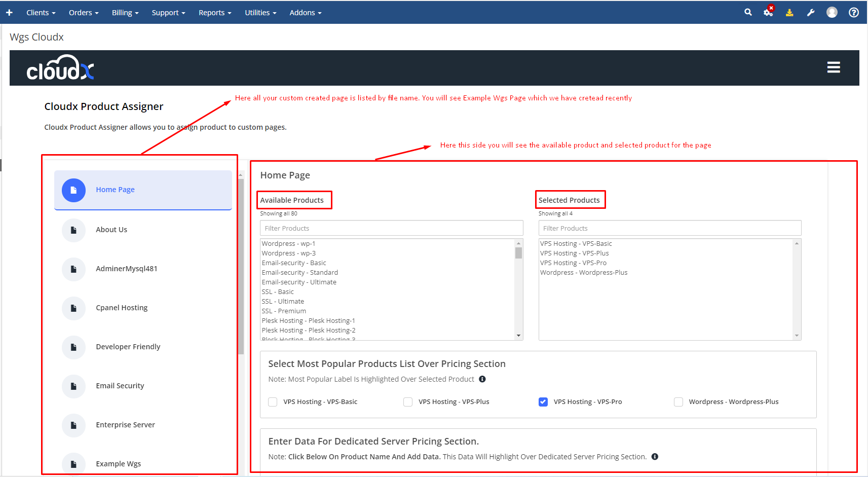The width and height of the screenshot is (868, 477).
Task: Click the user profile avatar icon
Action: pyautogui.click(x=832, y=12)
